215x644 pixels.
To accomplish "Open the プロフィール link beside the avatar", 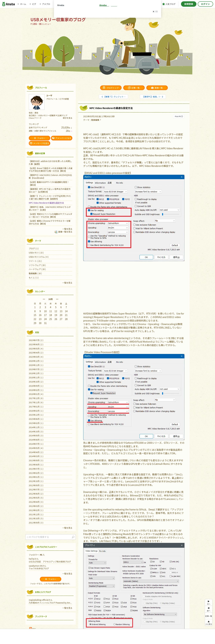I will (x=52, y=99).
